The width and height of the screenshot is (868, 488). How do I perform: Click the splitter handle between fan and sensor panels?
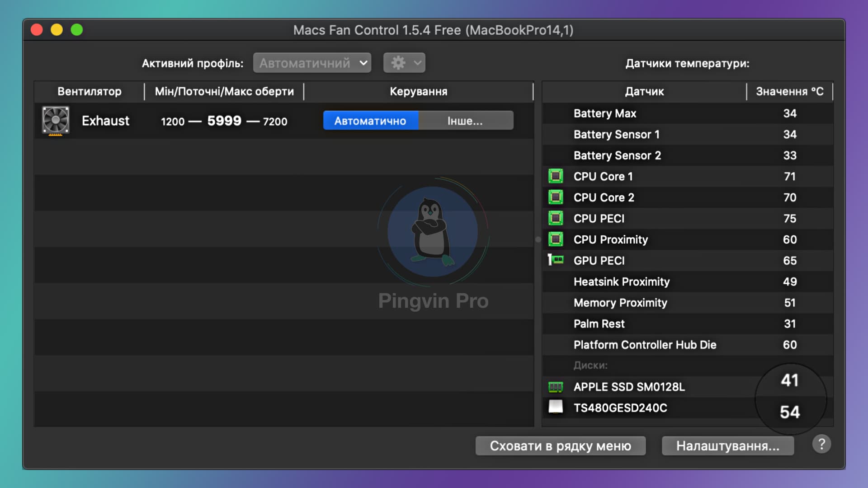click(x=538, y=239)
